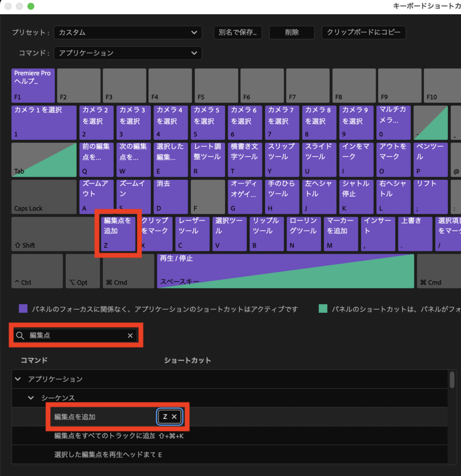This screenshot has height=476, width=461.
Task: Select the 編集点を追加 command row
Action: (229, 417)
